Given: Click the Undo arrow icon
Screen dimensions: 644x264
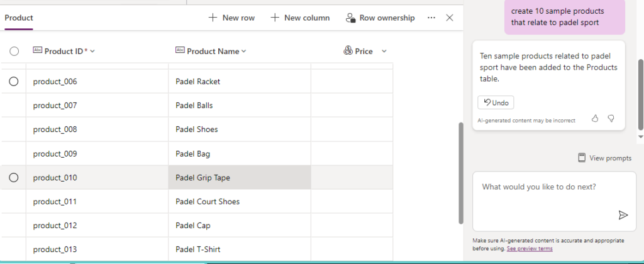Looking at the screenshot, I should tap(487, 102).
